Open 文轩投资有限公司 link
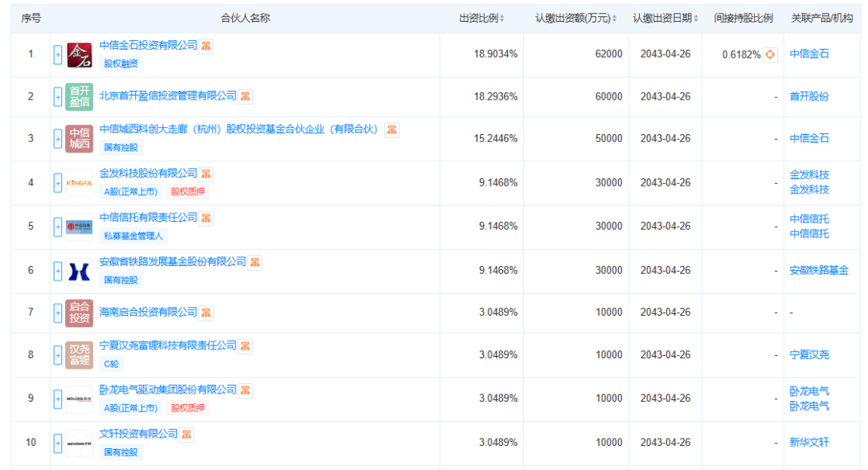The height and width of the screenshot is (470, 868). 138,434
